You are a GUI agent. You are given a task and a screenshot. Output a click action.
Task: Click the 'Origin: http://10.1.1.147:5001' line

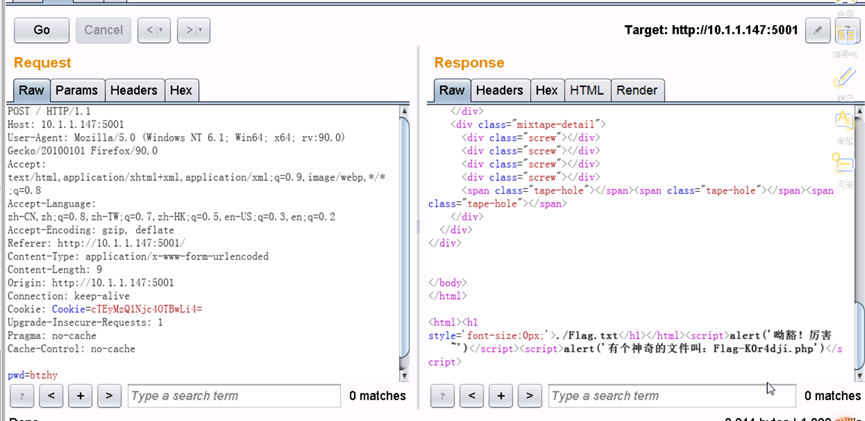[x=90, y=283]
